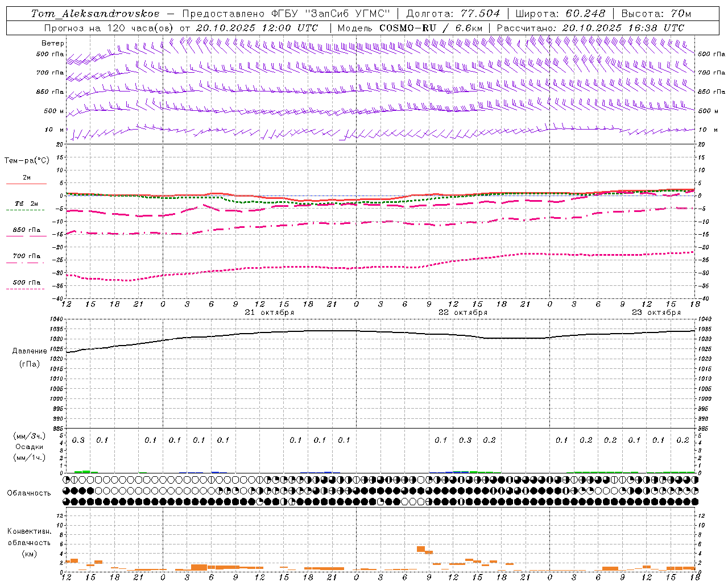Select the elevation text Высота: 70м
The height and width of the screenshot is (582, 728).
(656, 14)
